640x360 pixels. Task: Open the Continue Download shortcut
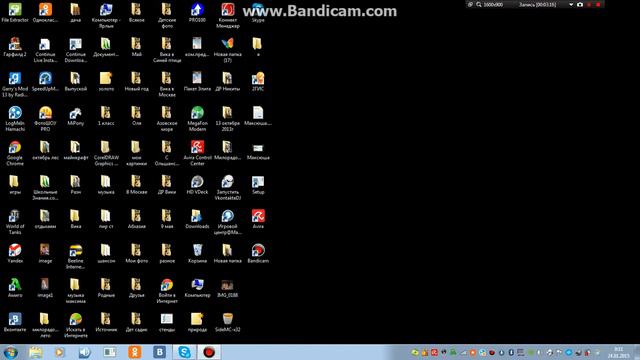[76, 50]
